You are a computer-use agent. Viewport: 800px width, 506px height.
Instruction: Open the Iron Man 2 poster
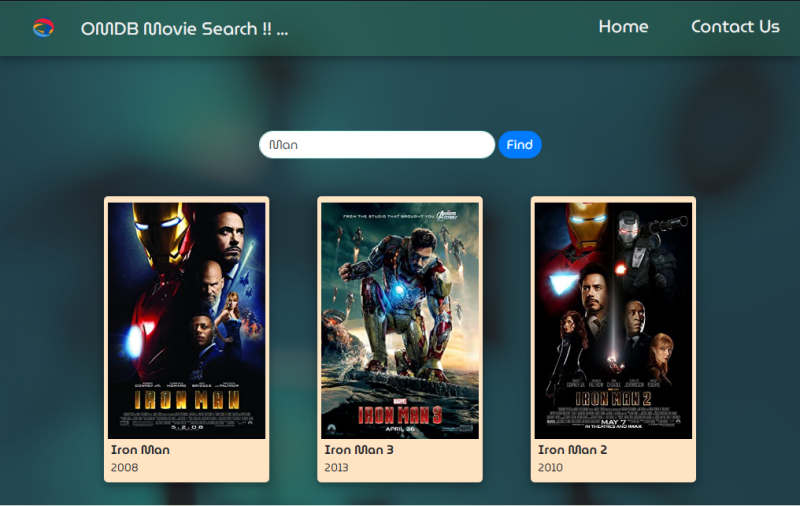(613, 321)
